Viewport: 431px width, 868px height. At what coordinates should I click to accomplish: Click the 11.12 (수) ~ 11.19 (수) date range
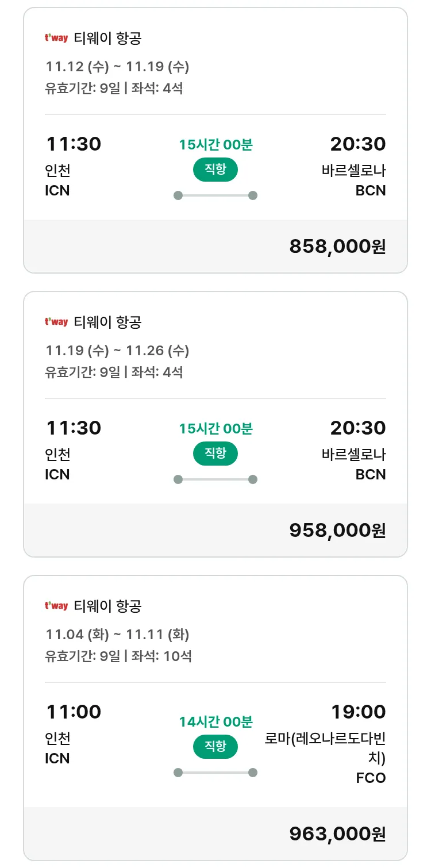tap(117, 67)
